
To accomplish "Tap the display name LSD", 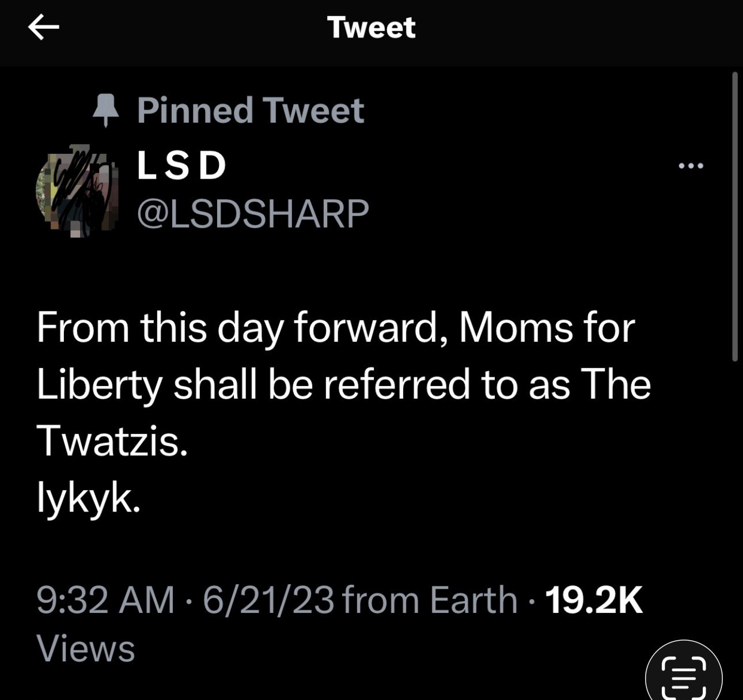I will tap(181, 166).
